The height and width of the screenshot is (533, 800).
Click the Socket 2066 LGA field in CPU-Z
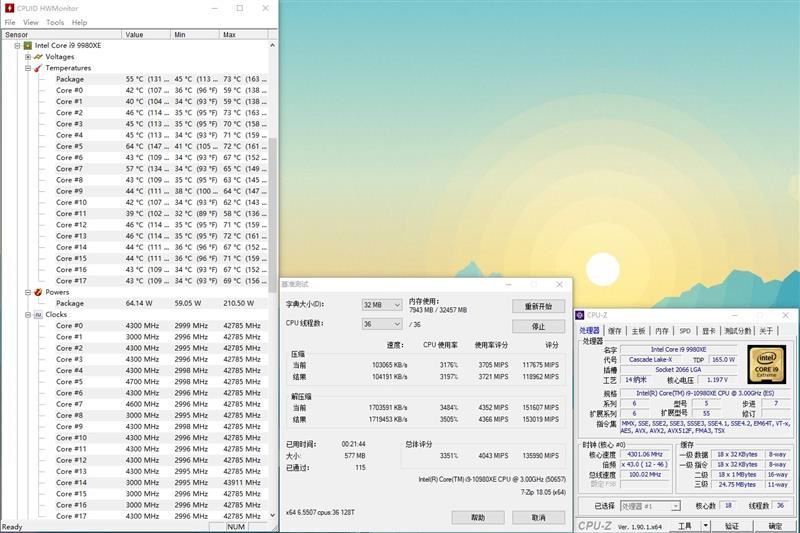point(679,370)
